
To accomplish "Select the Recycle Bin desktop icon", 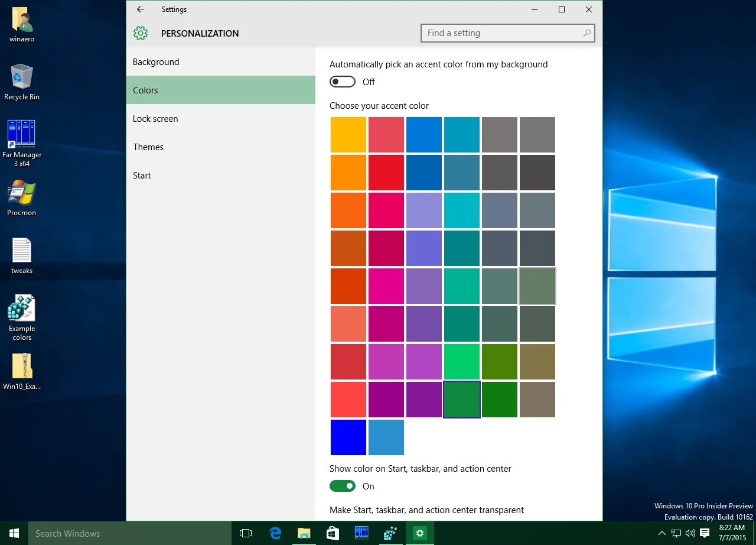I will coord(22,82).
